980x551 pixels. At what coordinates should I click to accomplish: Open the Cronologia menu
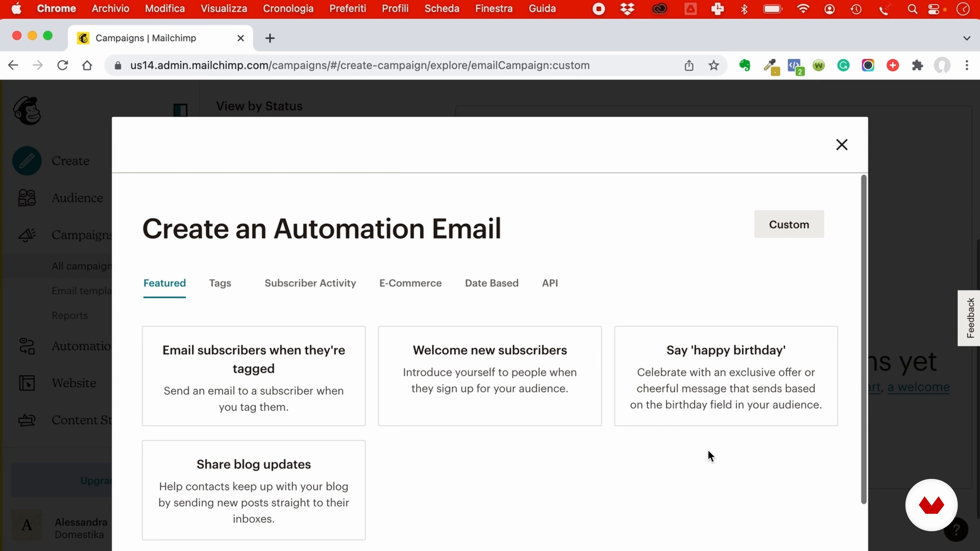click(x=288, y=8)
